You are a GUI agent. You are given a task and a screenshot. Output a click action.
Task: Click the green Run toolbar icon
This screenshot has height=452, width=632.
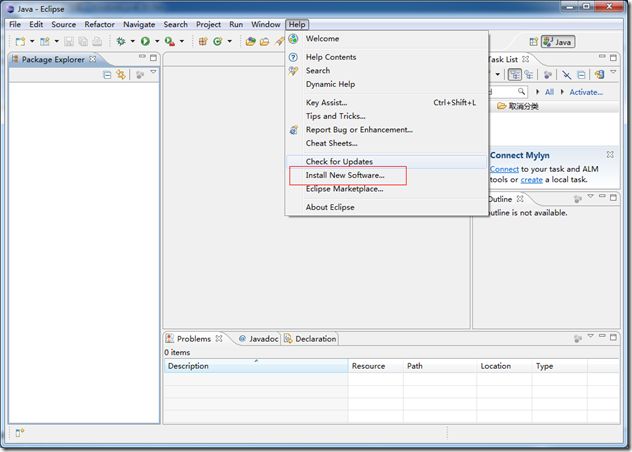point(145,41)
